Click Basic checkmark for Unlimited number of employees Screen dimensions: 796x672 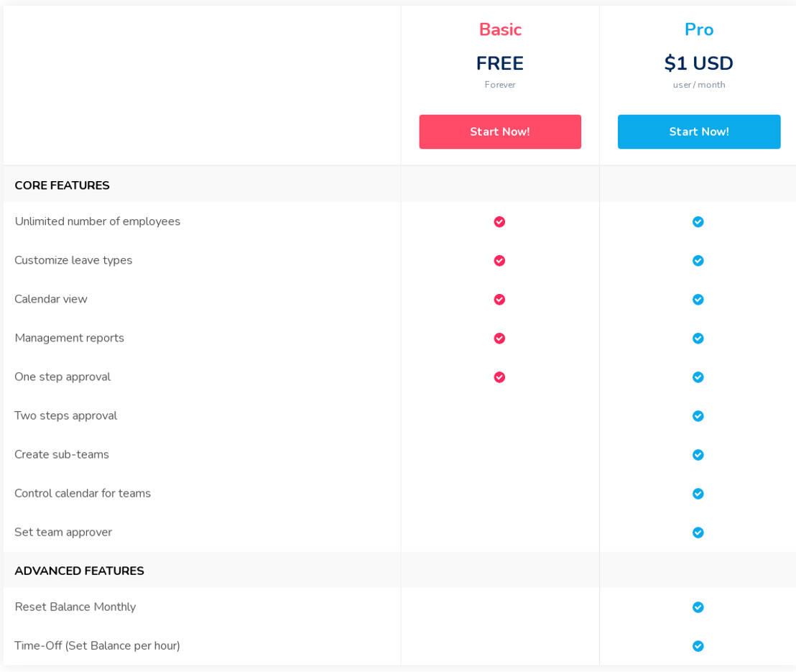499,222
